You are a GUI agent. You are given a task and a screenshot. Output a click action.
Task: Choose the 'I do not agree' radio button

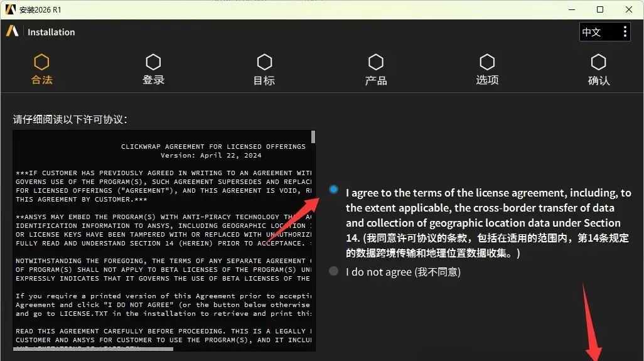pos(333,271)
